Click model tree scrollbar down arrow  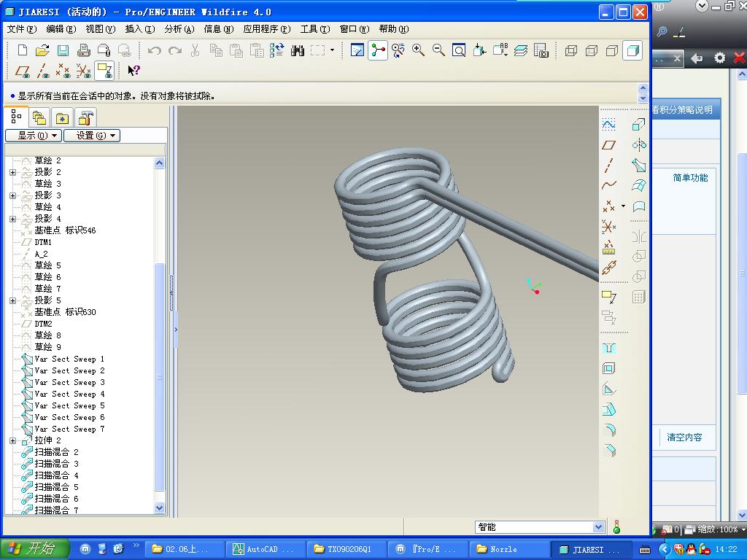coord(160,508)
